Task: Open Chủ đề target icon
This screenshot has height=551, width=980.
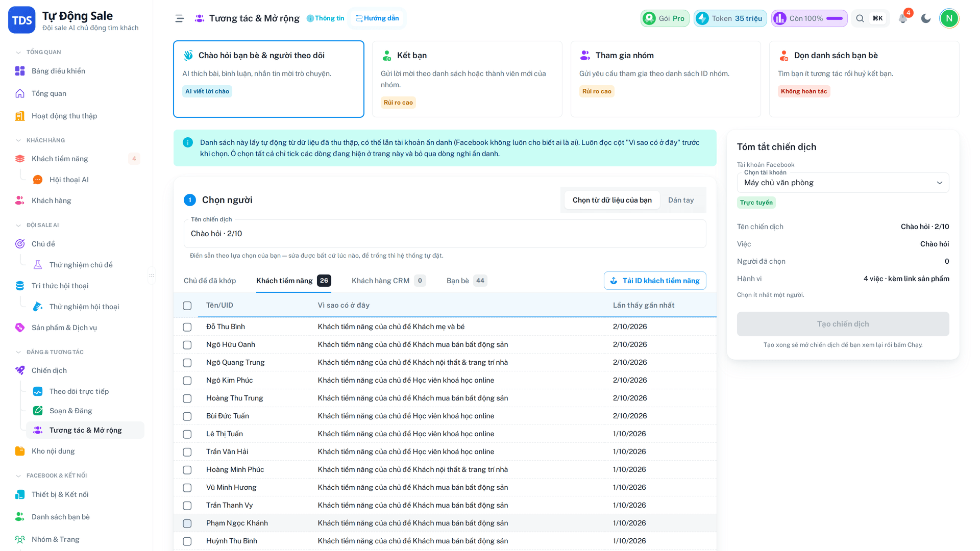Action: (20, 244)
